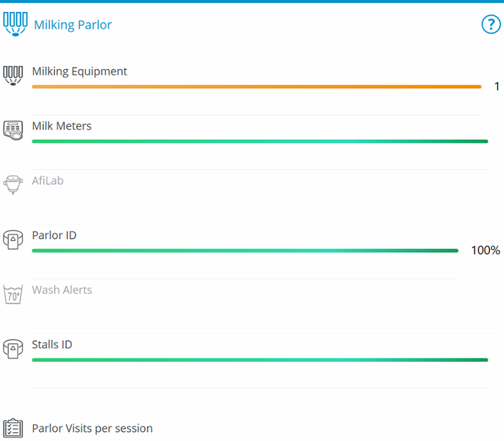The image size is (504, 441).
Task: Click the Milking Equipment teat cups icon
Action: click(13, 75)
